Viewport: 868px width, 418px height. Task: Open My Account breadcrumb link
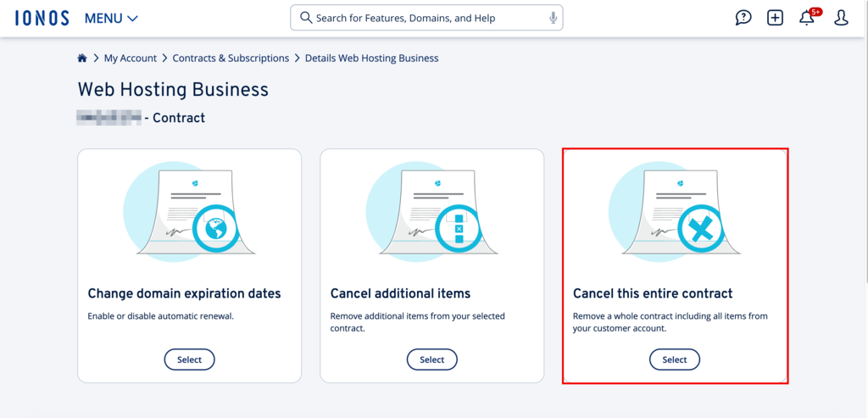point(130,59)
